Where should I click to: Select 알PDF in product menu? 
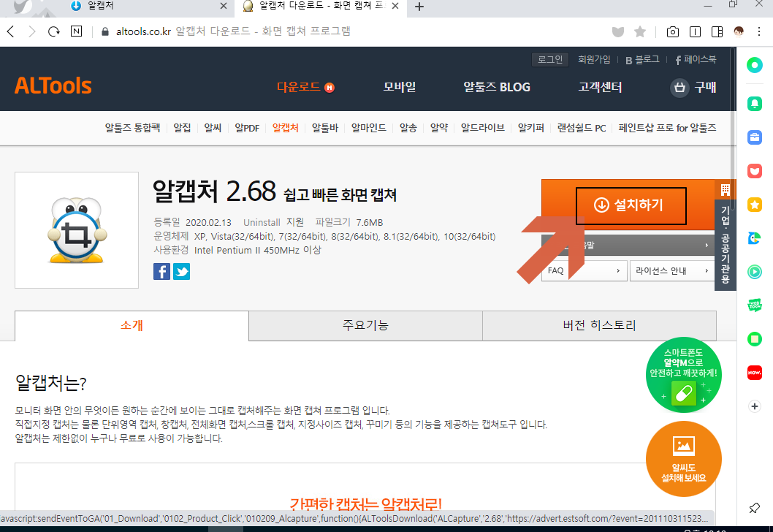[x=247, y=128]
